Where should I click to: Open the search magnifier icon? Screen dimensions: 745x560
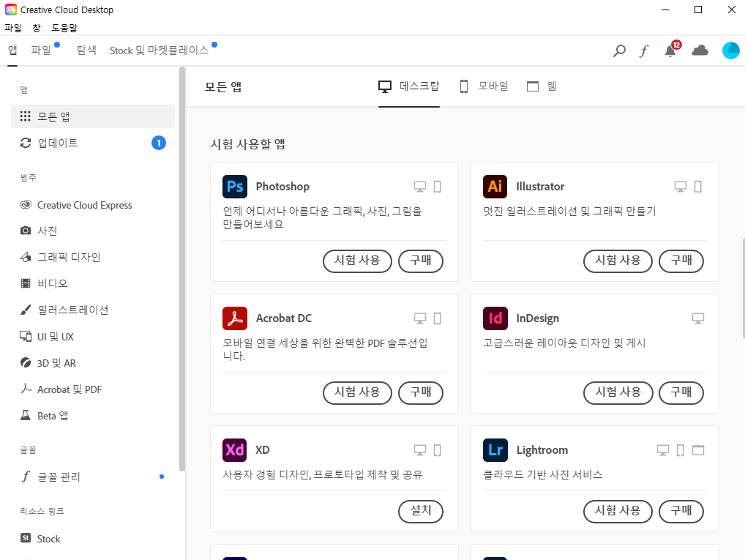click(619, 51)
